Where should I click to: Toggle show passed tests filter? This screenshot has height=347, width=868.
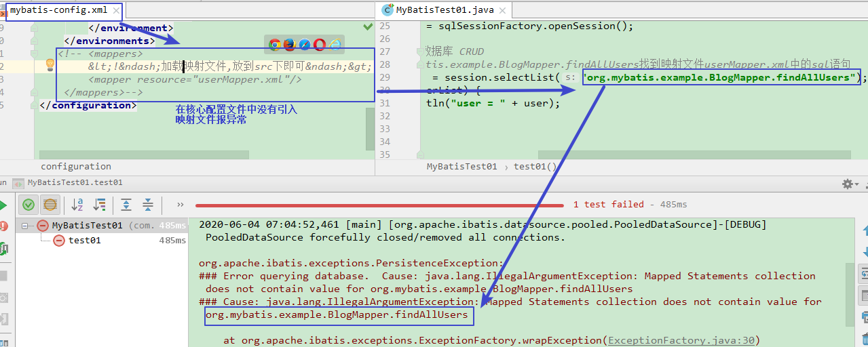[x=29, y=205]
